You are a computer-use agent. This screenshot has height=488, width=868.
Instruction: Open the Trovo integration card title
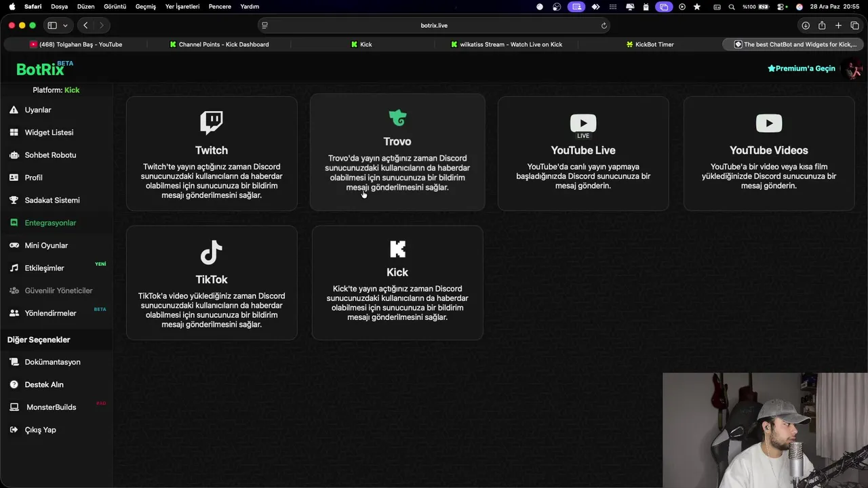click(397, 142)
